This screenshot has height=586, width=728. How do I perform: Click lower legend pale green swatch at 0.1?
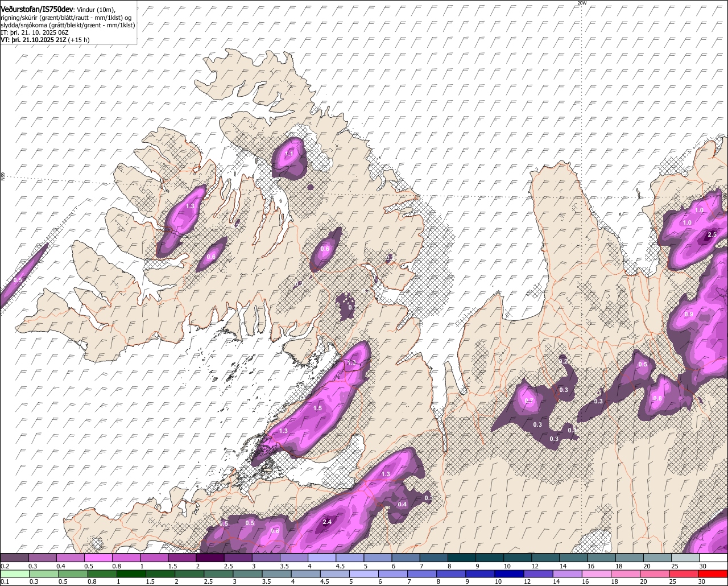(x=14, y=573)
